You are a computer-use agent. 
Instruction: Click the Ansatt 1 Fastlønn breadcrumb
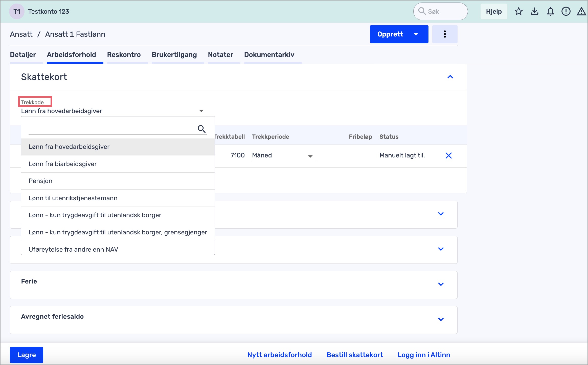(75, 34)
